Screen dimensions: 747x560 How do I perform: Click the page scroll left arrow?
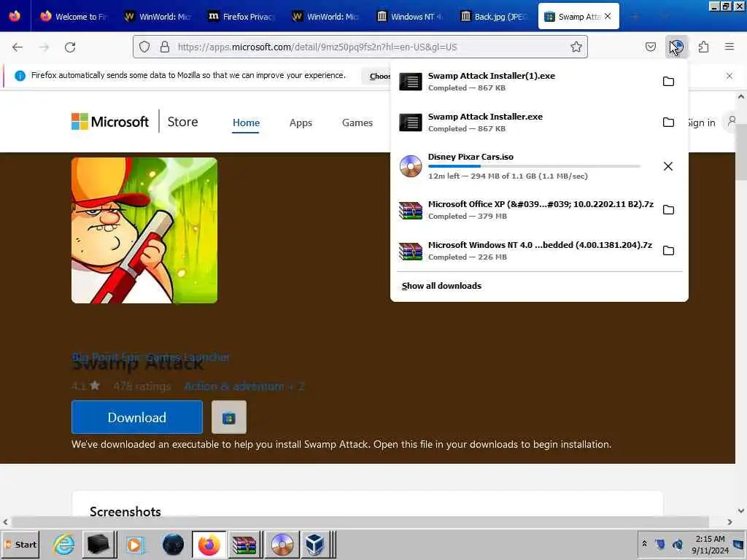[x=5, y=522]
